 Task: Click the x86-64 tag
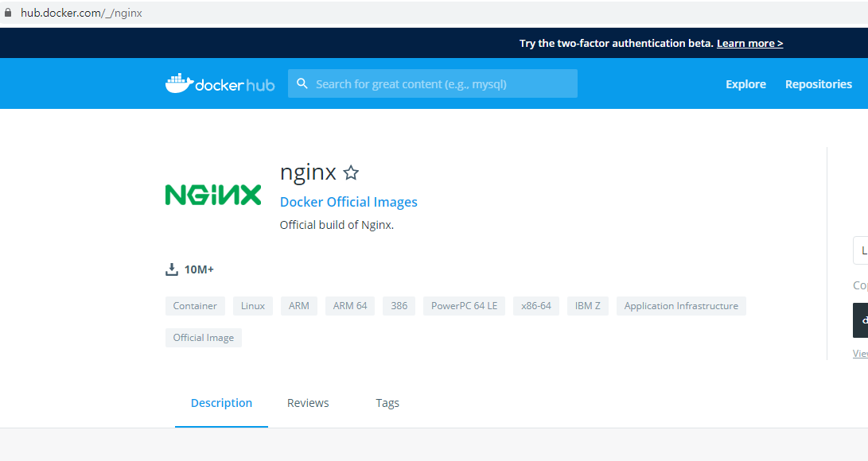[x=536, y=306]
